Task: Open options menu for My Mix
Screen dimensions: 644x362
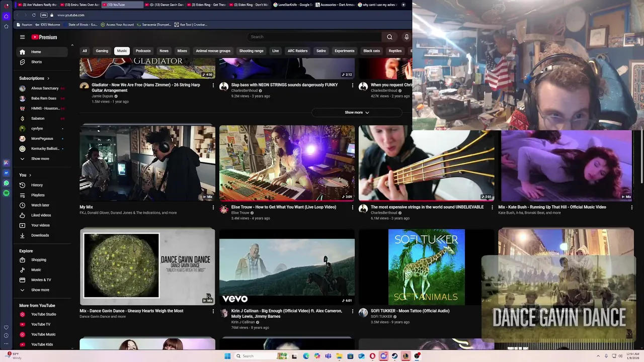Action: point(213,207)
